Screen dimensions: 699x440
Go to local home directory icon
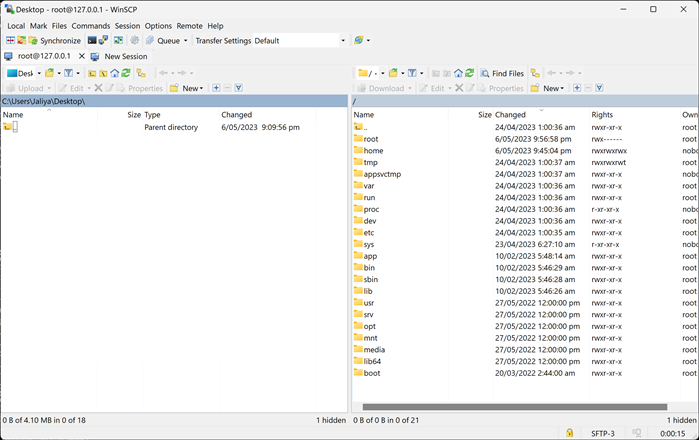coord(115,73)
